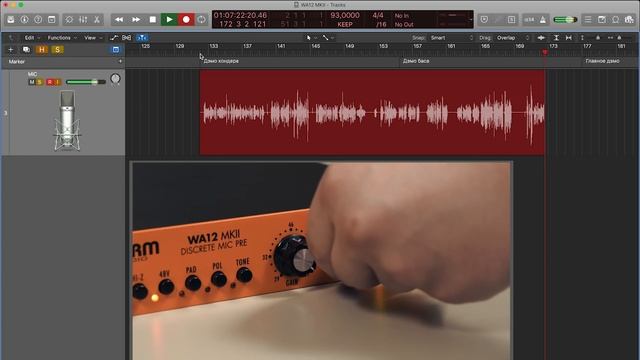Adjust the master volume slider
The width and height of the screenshot is (640, 360).
tap(565, 20)
